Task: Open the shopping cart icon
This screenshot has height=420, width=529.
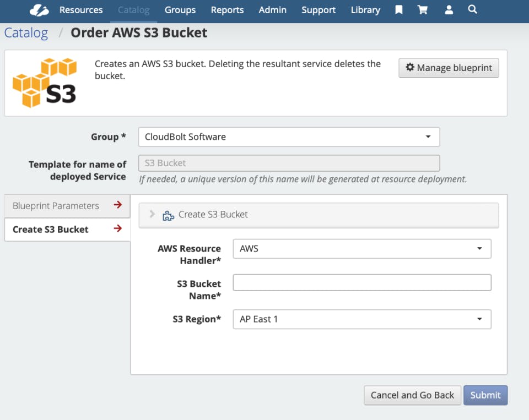Action: tap(423, 10)
